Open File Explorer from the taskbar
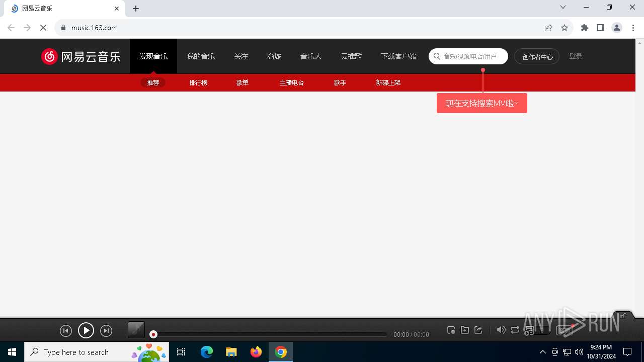The height and width of the screenshot is (362, 644). [x=231, y=352]
